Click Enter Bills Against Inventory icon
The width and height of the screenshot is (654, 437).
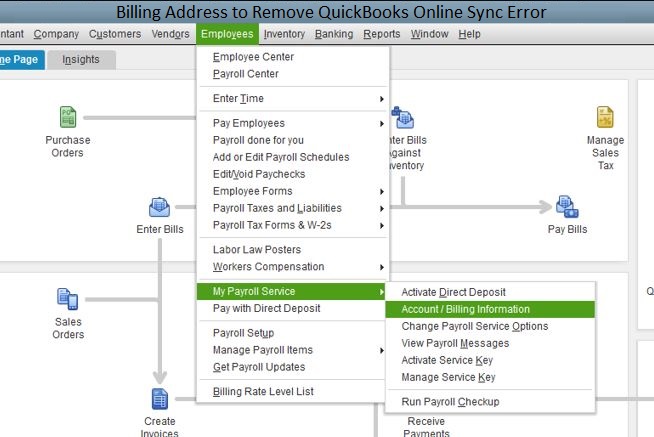pyautogui.click(x=403, y=118)
